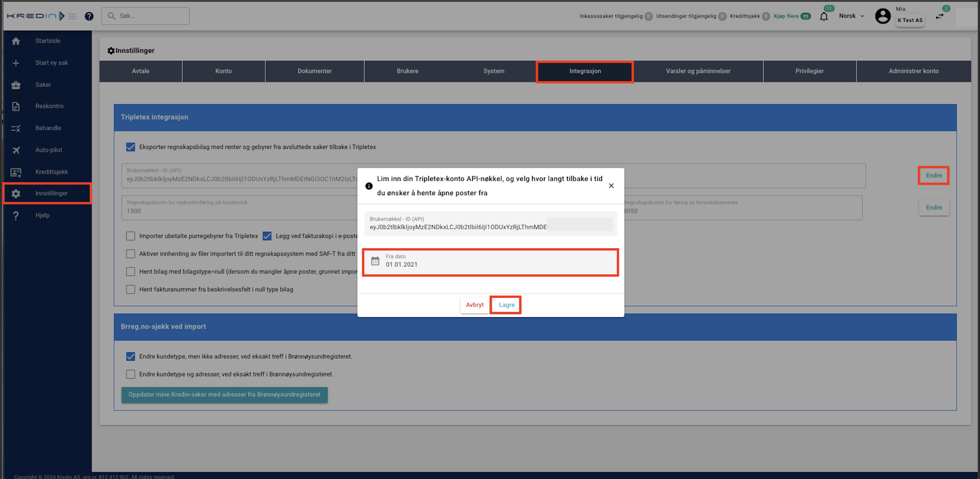Enable Importer ubetalte purregebyrer checkbox
The image size is (980, 479).
tap(131, 236)
